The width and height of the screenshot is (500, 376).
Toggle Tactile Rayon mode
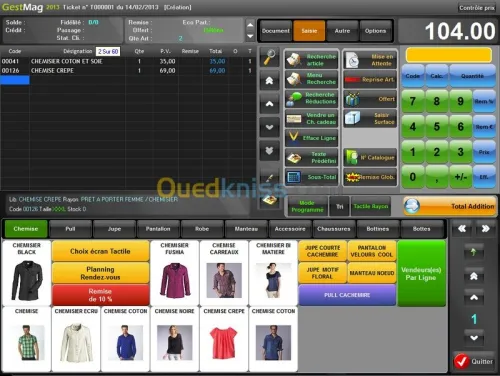(x=371, y=206)
